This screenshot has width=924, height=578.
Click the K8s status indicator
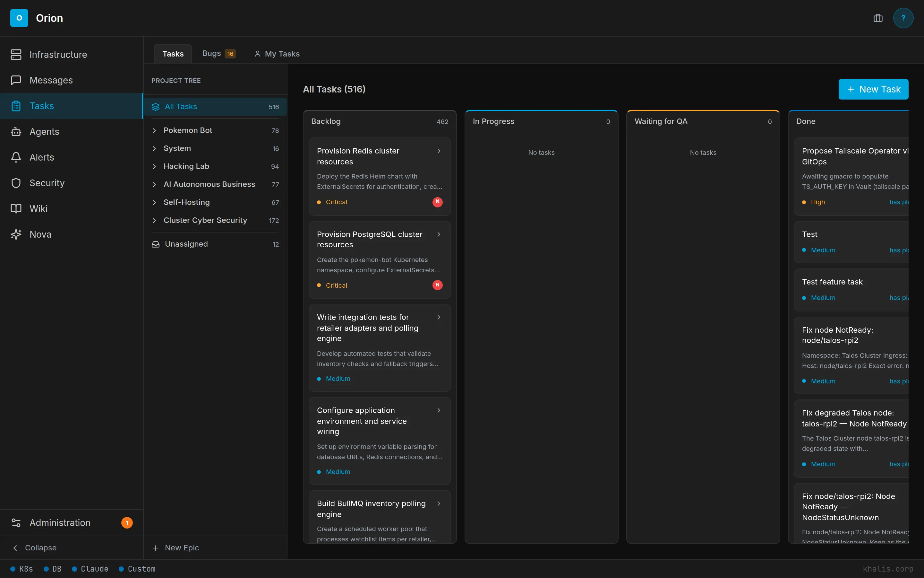point(22,569)
